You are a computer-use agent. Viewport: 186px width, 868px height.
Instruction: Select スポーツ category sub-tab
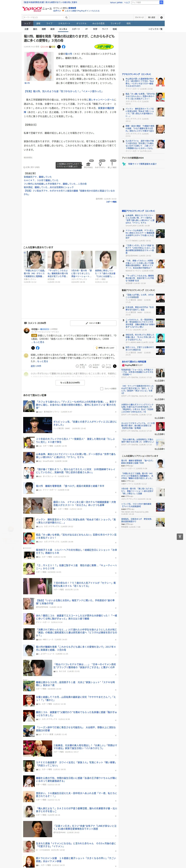coord(76,29)
